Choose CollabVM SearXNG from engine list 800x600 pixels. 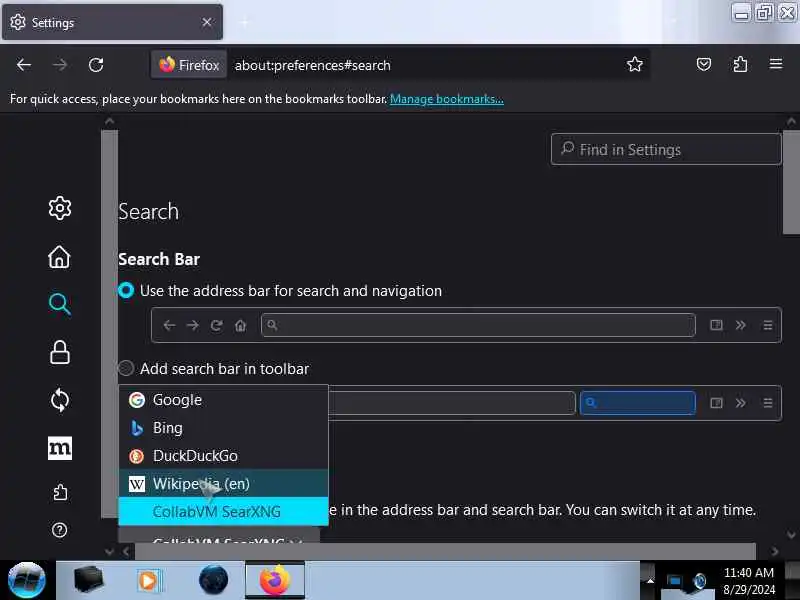click(223, 511)
